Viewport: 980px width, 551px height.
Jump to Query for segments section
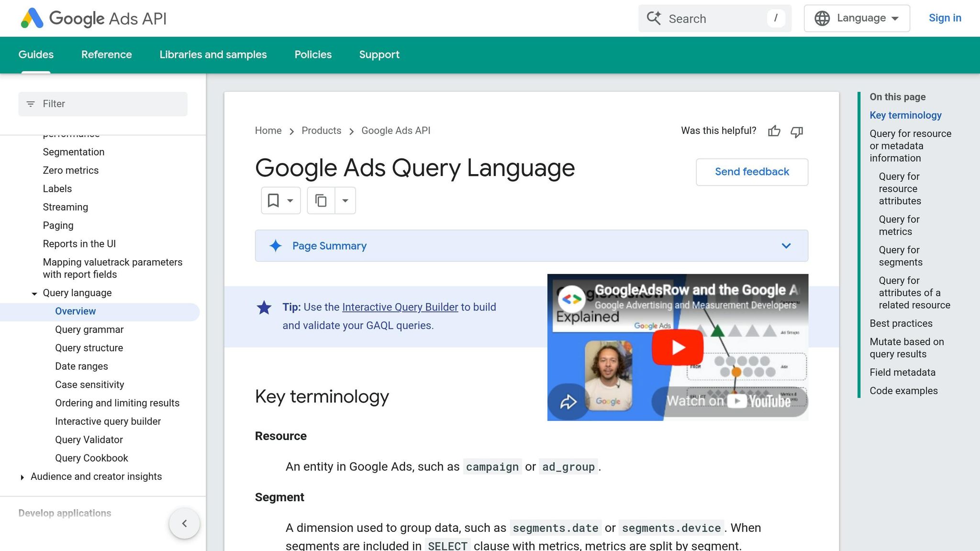(x=900, y=256)
